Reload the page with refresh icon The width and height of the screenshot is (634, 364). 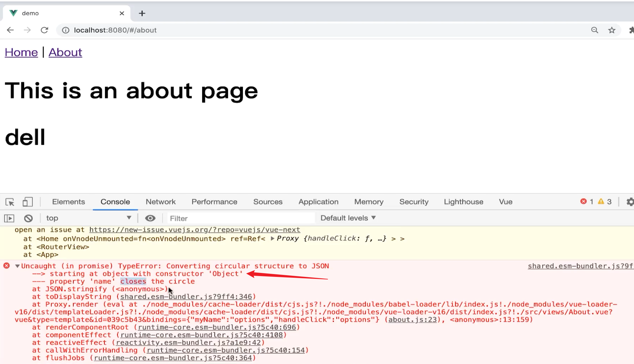pyautogui.click(x=45, y=30)
